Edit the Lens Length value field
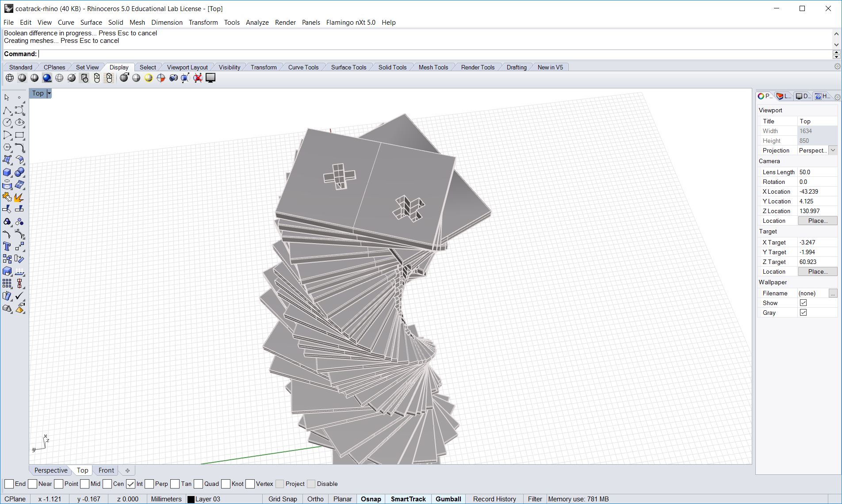The image size is (842, 504). [817, 172]
